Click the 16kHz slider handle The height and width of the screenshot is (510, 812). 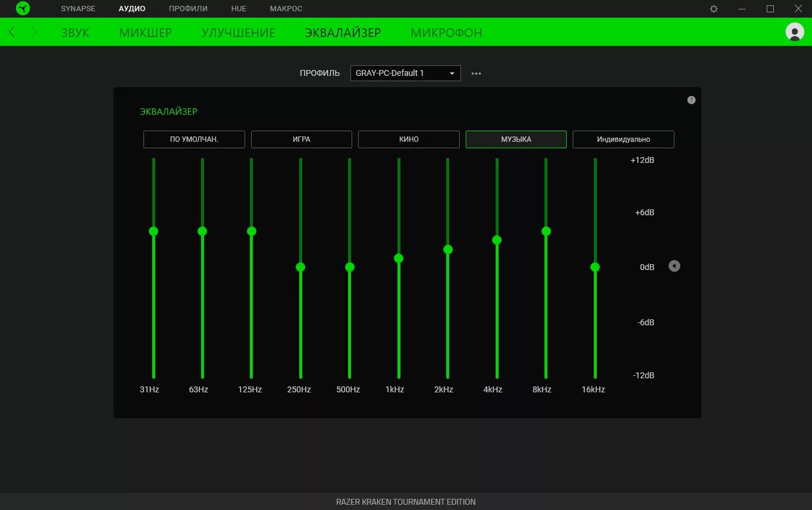[x=595, y=267]
